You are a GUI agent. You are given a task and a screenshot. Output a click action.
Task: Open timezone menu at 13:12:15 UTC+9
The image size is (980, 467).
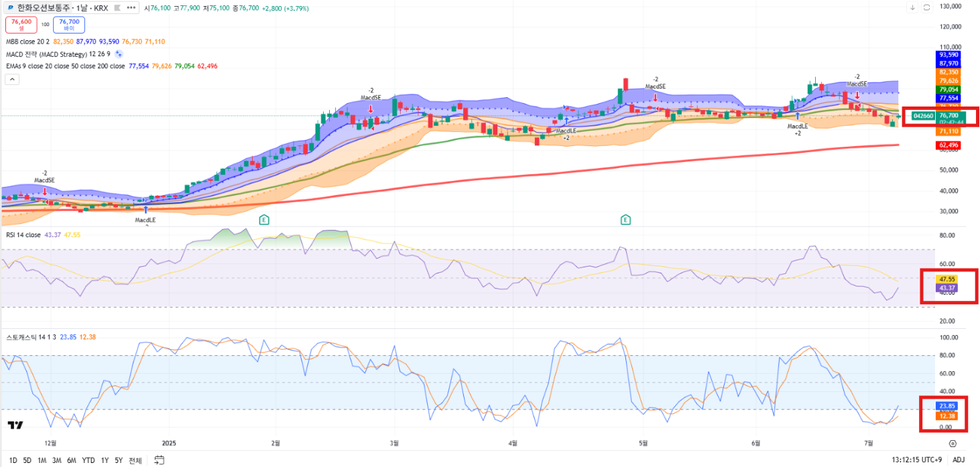917,460
